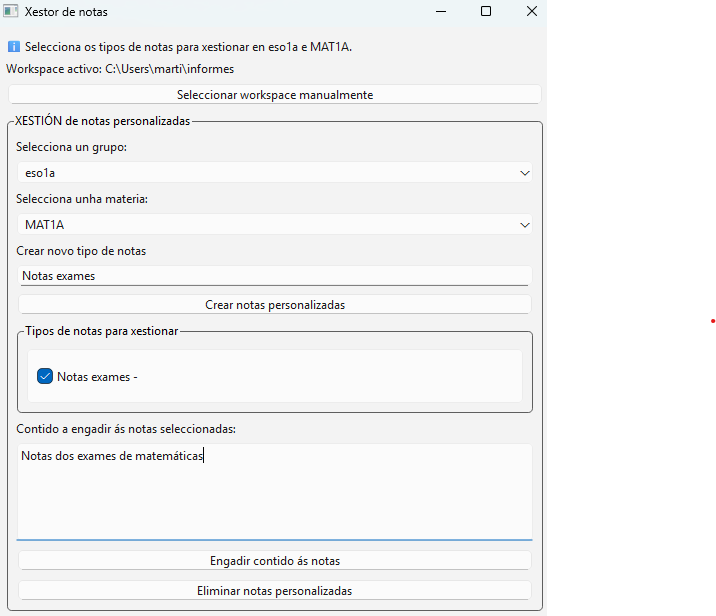The height and width of the screenshot is (616, 716).
Task: Click the 'Notas exames -' checkbox label
Action: click(x=97, y=377)
